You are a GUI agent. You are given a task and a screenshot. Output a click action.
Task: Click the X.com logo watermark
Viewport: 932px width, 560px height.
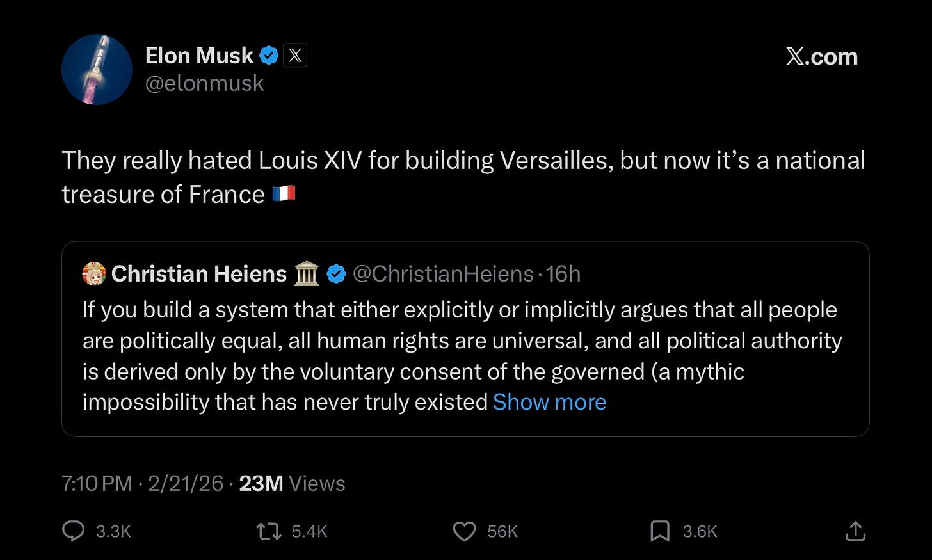[821, 57]
